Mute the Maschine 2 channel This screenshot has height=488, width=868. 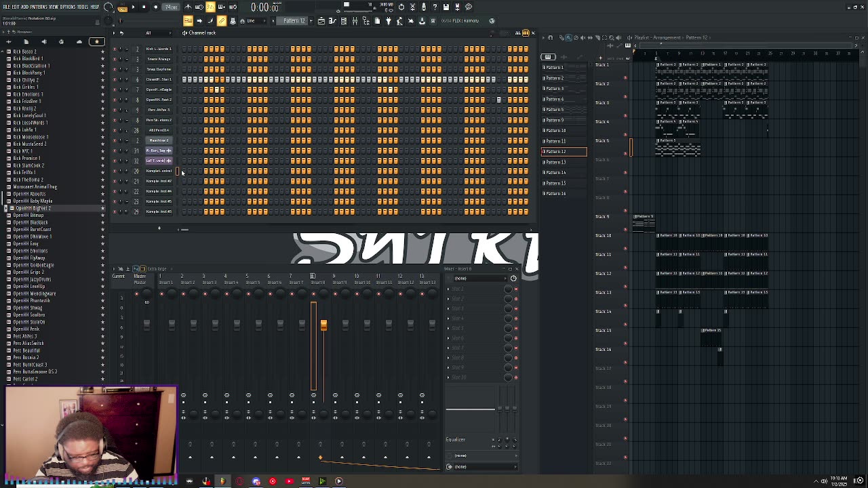[114, 140]
